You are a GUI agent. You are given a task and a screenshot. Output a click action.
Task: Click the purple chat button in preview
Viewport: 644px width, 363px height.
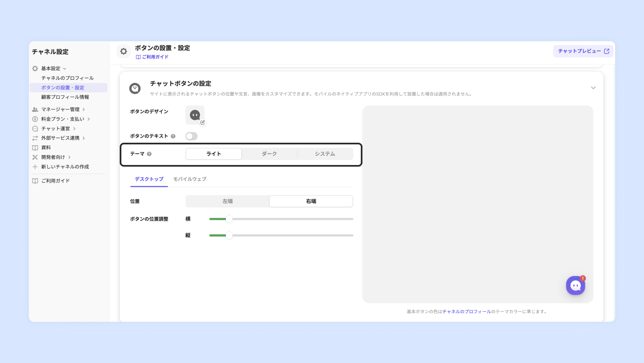(x=575, y=285)
